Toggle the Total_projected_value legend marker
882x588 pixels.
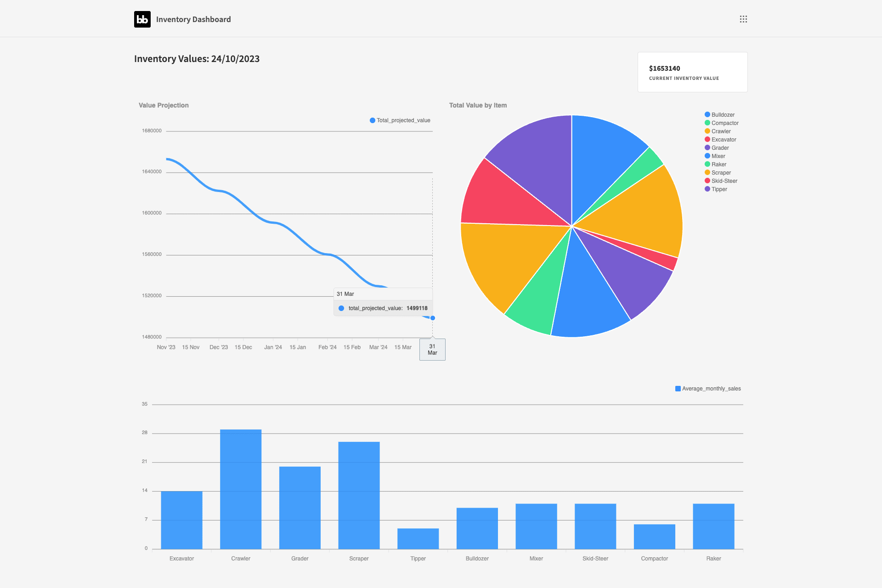tap(373, 120)
